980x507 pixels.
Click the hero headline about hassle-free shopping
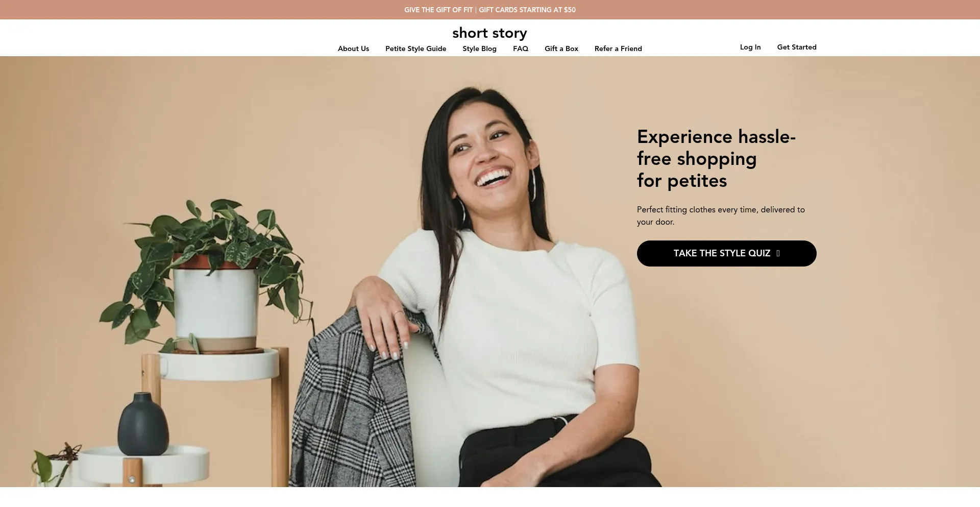[716, 158]
